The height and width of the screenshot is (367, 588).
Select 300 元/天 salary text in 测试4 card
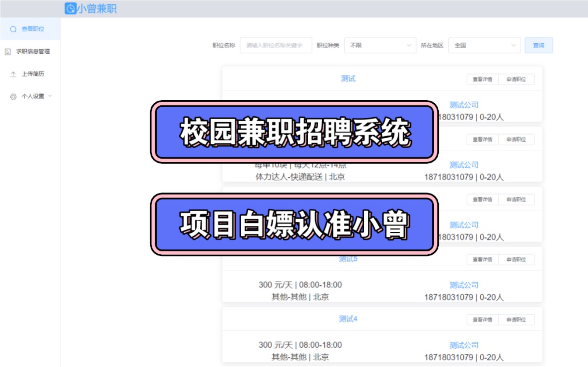point(275,345)
